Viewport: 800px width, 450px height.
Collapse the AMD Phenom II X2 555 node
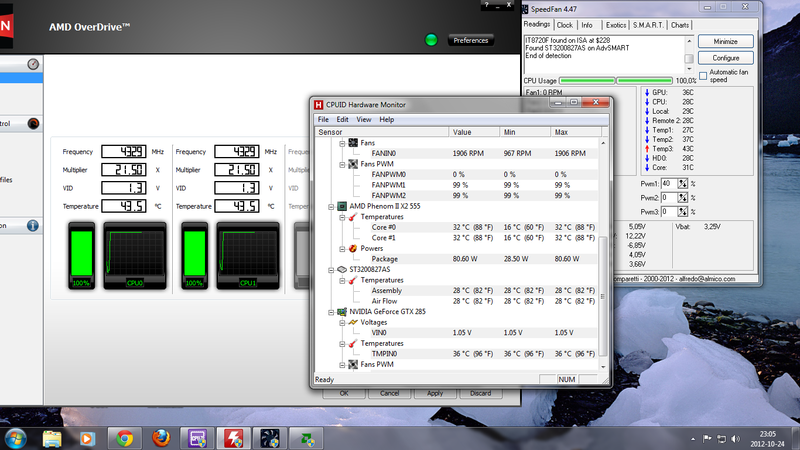pyautogui.click(x=331, y=207)
